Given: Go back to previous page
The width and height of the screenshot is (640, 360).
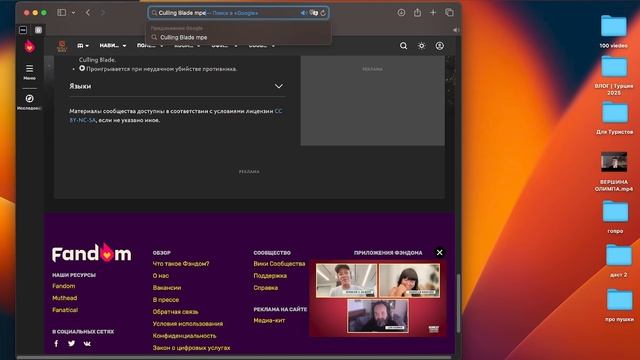Looking at the screenshot, I should coord(88,13).
